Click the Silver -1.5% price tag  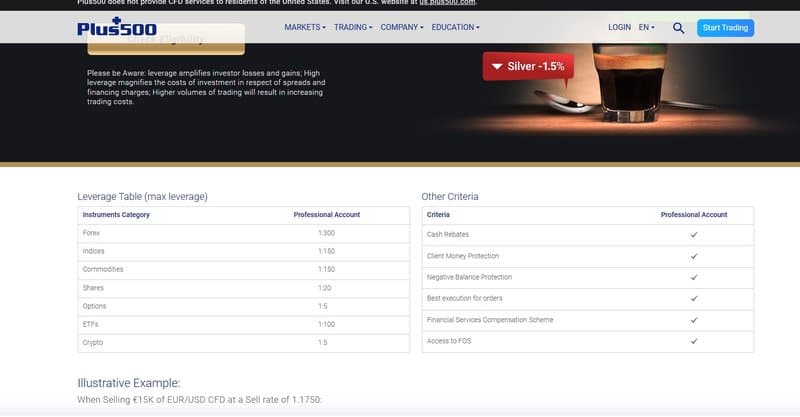(528, 66)
